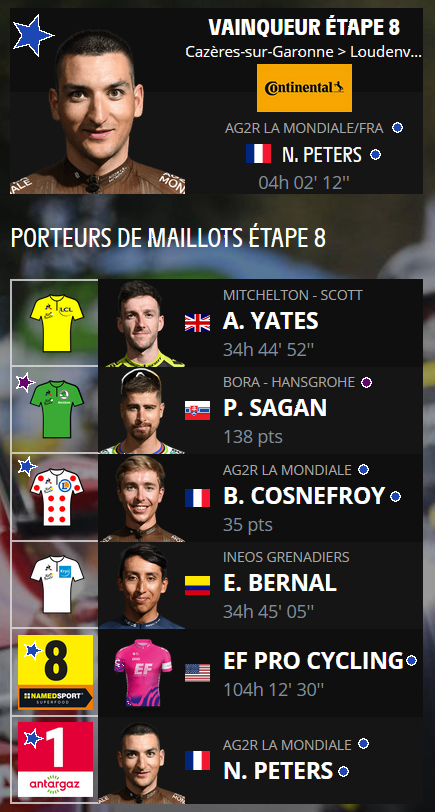Click the Namedsport number 8 team badge
435x812 pixels.
[55, 672]
